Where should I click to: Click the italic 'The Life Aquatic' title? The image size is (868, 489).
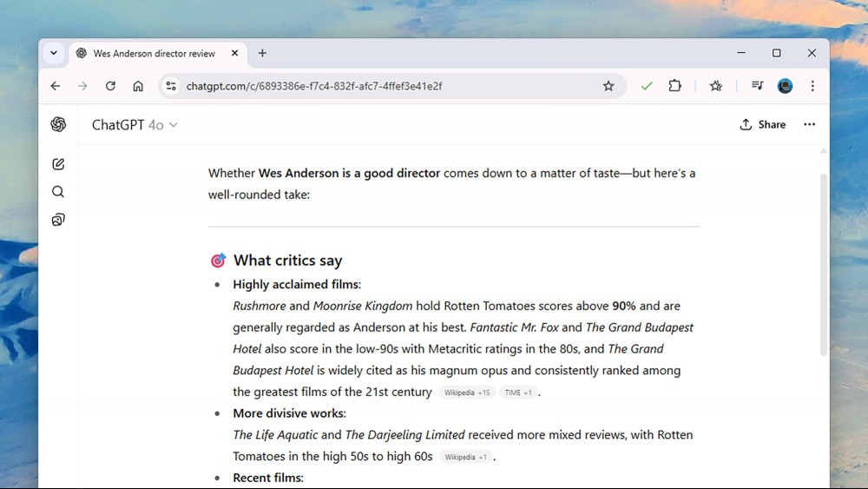275,435
